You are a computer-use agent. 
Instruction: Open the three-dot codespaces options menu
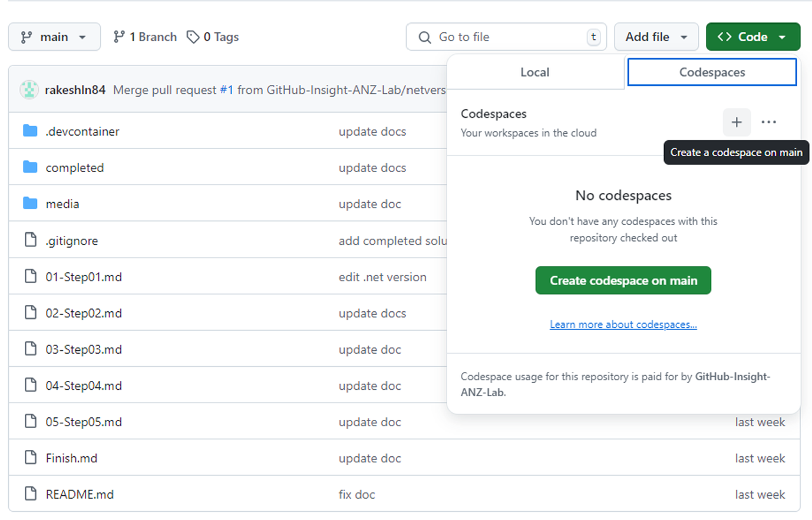coord(768,122)
